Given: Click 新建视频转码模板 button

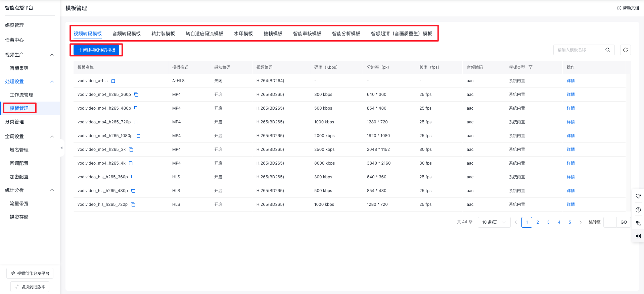Looking at the screenshot, I should [x=96, y=50].
